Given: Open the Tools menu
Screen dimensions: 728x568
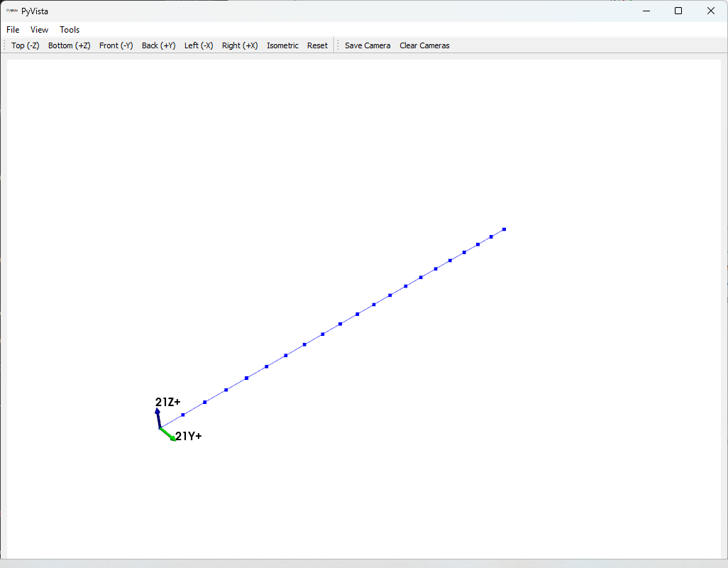Looking at the screenshot, I should (x=69, y=29).
